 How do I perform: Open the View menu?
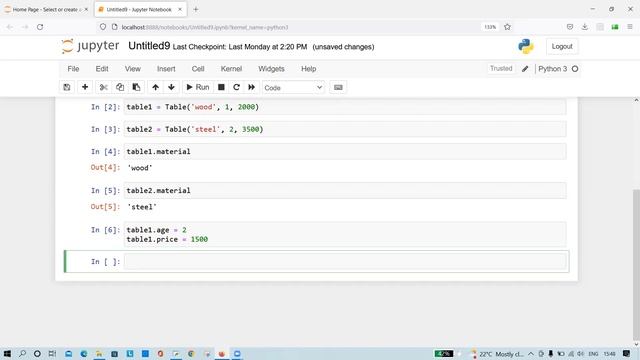pos(133,69)
